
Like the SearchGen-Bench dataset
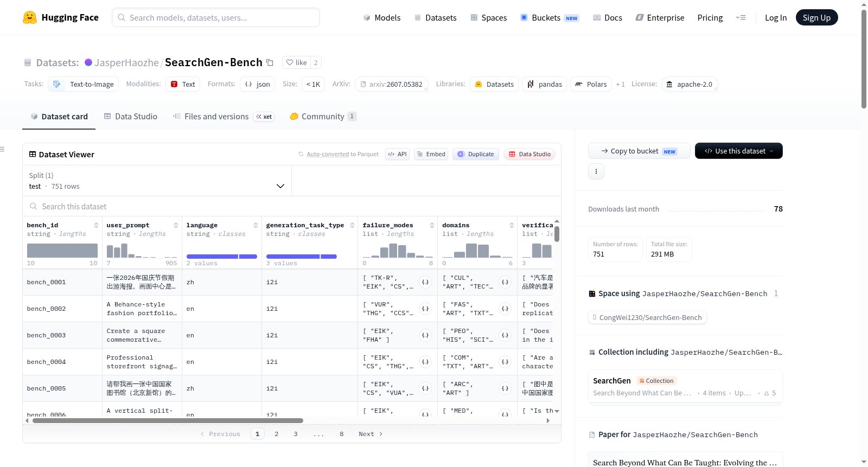click(x=297, y=62)
